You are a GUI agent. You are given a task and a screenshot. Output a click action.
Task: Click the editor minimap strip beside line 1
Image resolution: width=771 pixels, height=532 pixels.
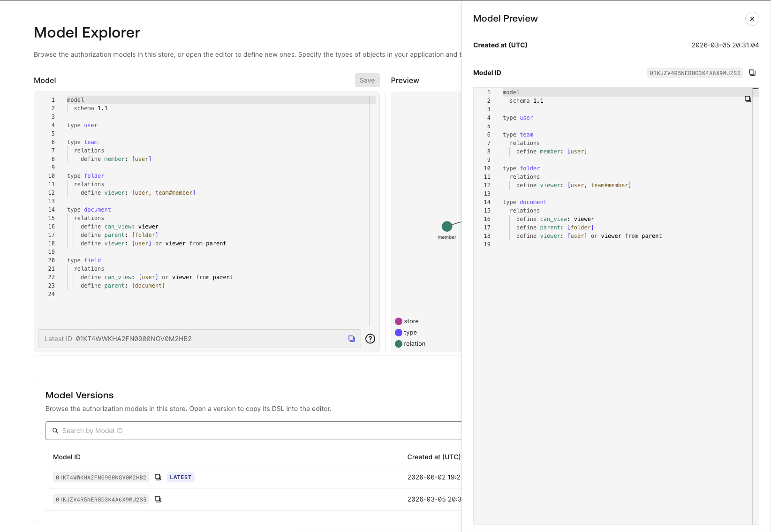click(372, 100)
